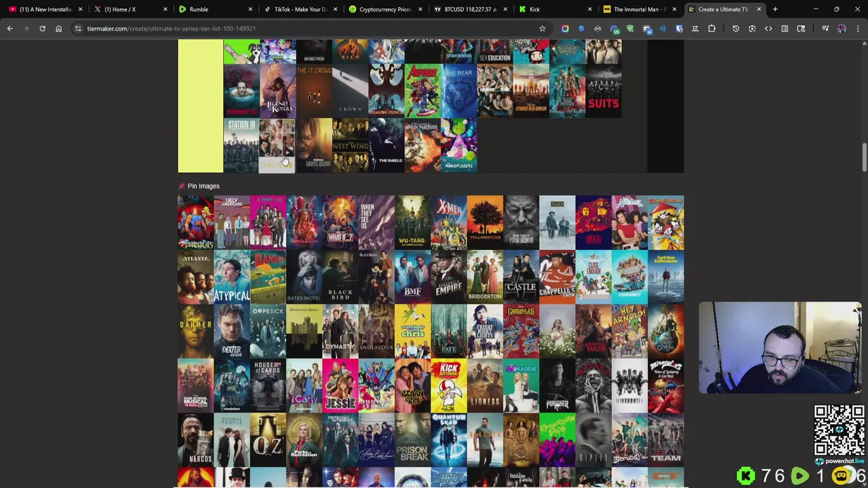Viewport: 868px width, 488px height.
Task: Select the ThunderCats poster
Action: point(195,222)
